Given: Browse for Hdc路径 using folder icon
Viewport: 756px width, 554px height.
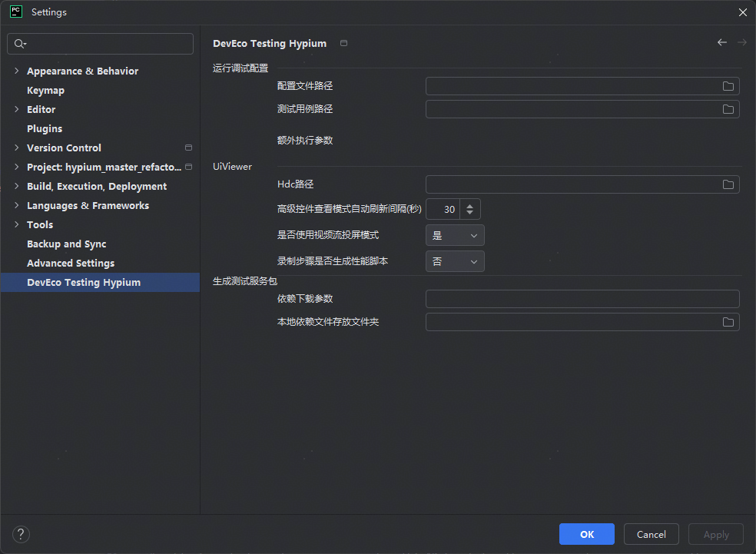Looking at the screenshot, I should click(x=728, y=184).
